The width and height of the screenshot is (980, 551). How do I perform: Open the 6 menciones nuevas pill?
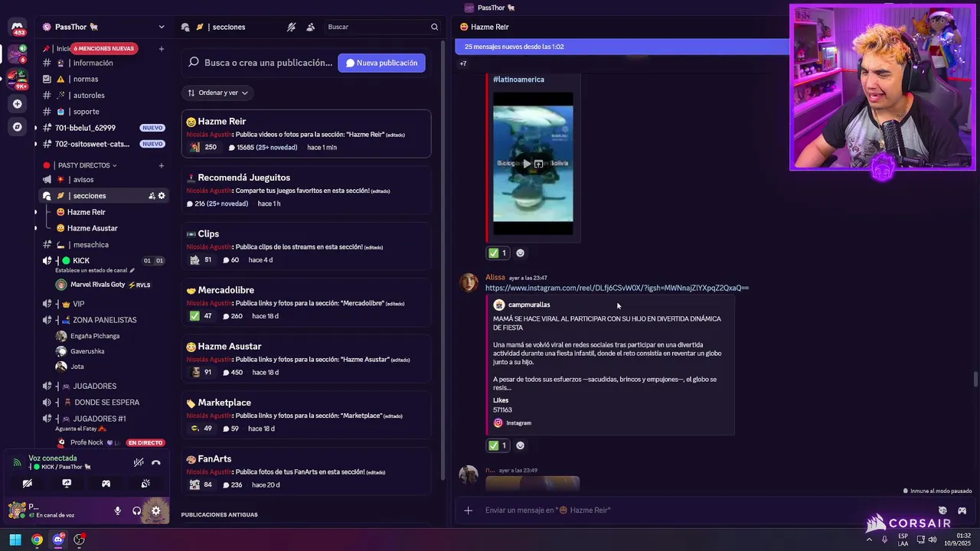(x=103, y=48)
